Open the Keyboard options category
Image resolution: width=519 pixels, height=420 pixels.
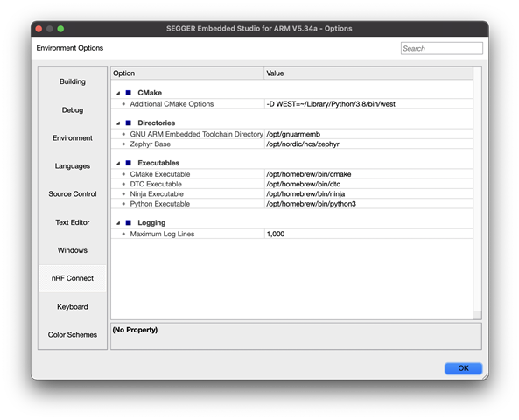73,307
